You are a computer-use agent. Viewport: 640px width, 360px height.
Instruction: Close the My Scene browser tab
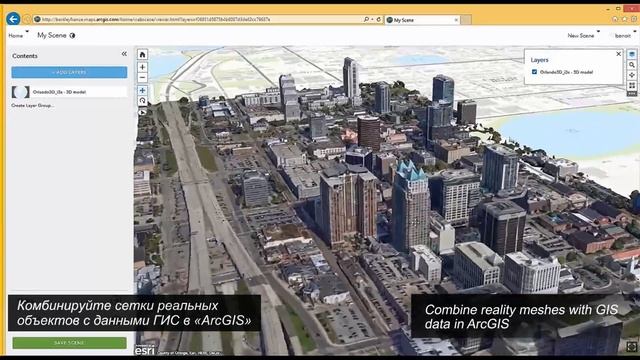pos(456,20)
